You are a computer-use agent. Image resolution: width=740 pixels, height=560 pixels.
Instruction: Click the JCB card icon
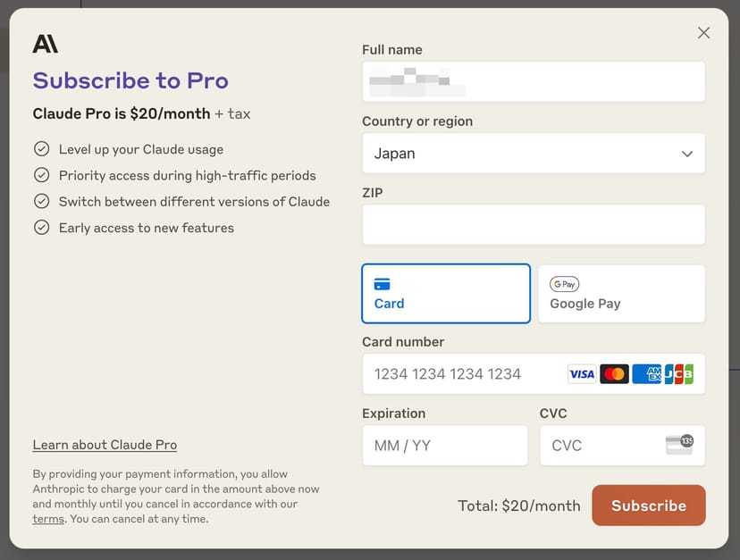(x=679, y=374)
